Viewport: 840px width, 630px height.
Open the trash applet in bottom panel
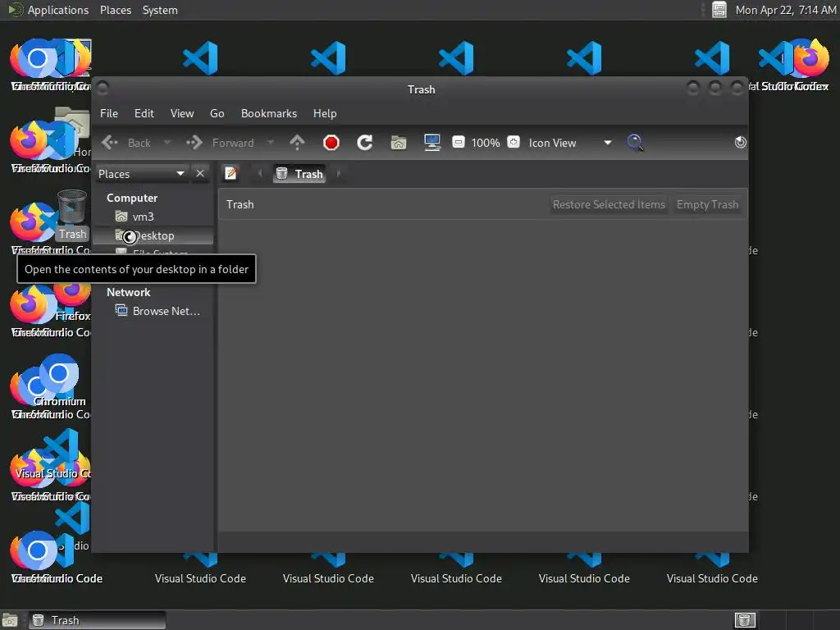(x=745, y=620)
